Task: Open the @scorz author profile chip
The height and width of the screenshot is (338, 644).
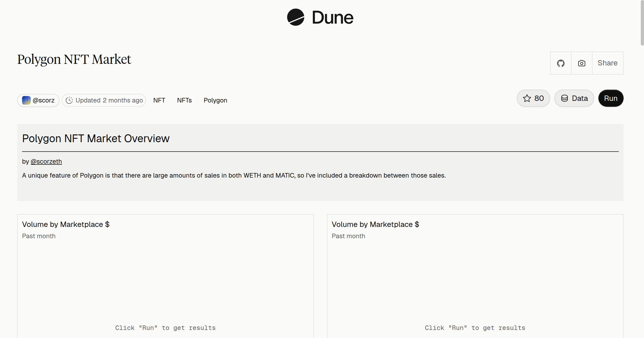Action: 38,100
